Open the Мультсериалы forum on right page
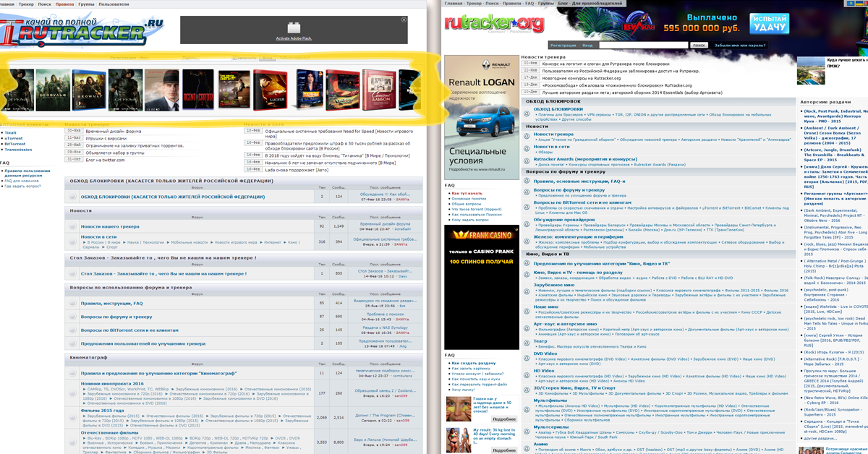The width and height of the screenshot is (868, 454). [551, 427]
